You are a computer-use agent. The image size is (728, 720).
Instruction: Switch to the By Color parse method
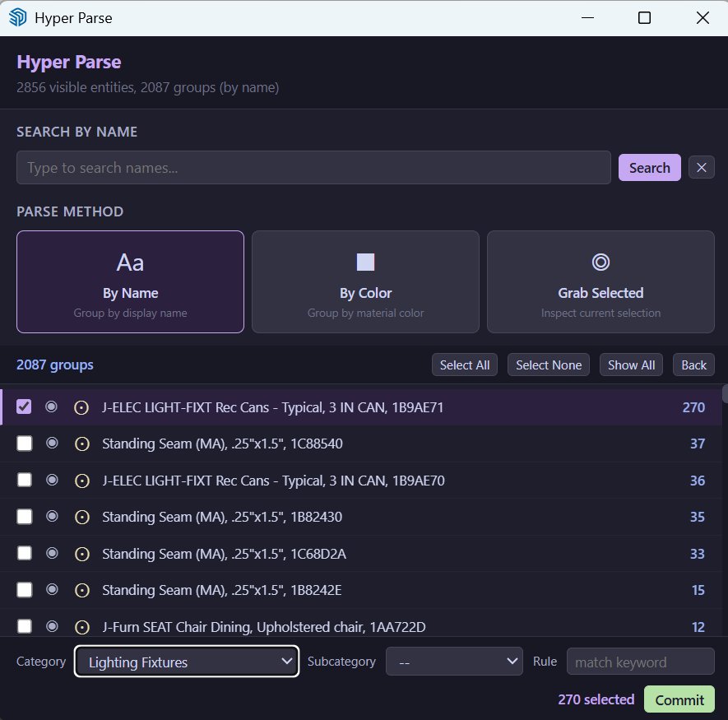[x=365, y=281]
